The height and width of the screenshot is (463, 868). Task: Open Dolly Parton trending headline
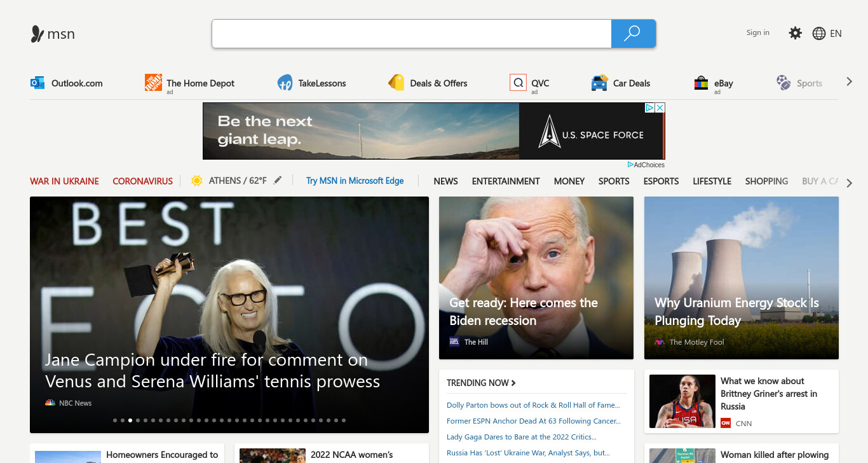click(532, 405)
